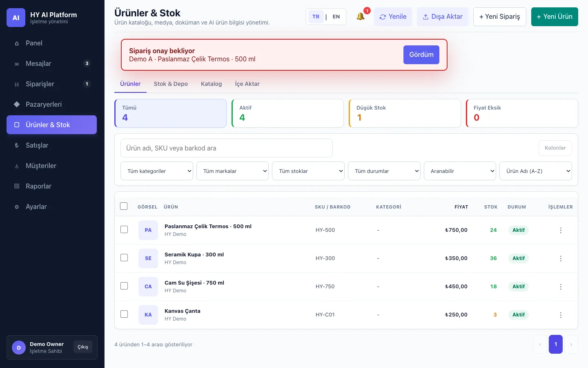Viewport: 588px width, 368px height.
Task: Focus the product search field
Action: coord(227,148)
